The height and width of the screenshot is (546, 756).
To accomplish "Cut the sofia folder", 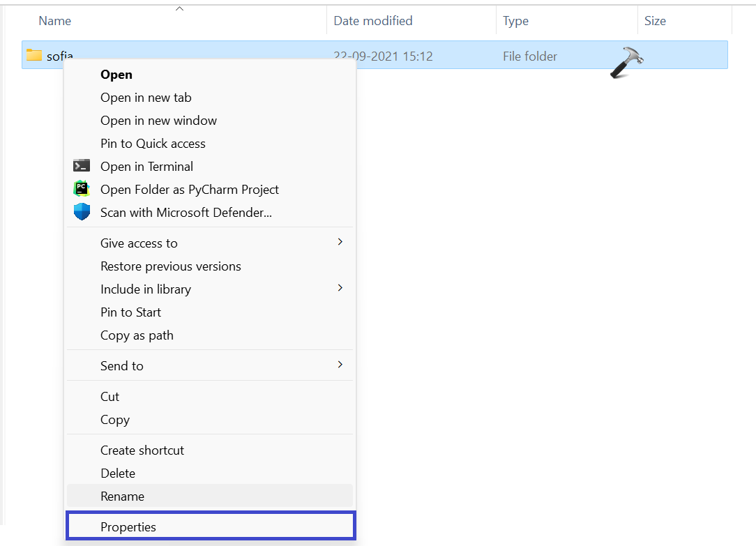I will pos(109,396).
